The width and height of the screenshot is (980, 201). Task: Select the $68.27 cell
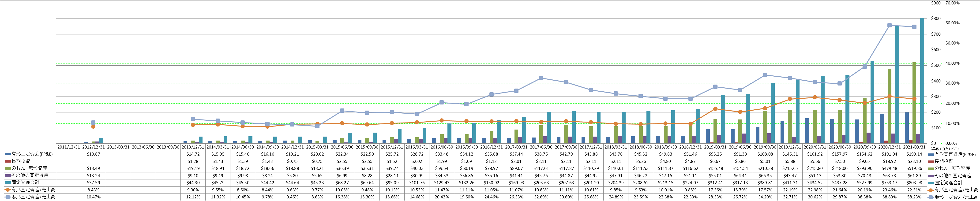342,183
